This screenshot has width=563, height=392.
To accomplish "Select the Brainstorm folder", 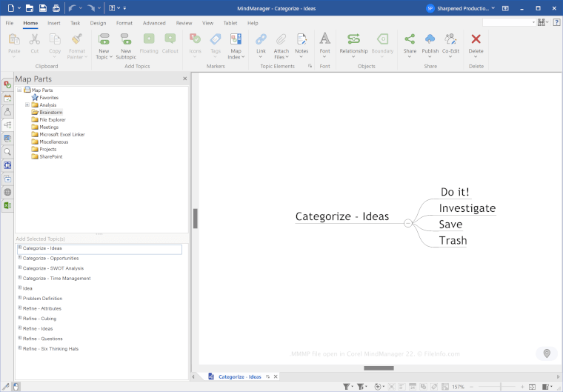I will pyautogui.click(x=51, y=113).
